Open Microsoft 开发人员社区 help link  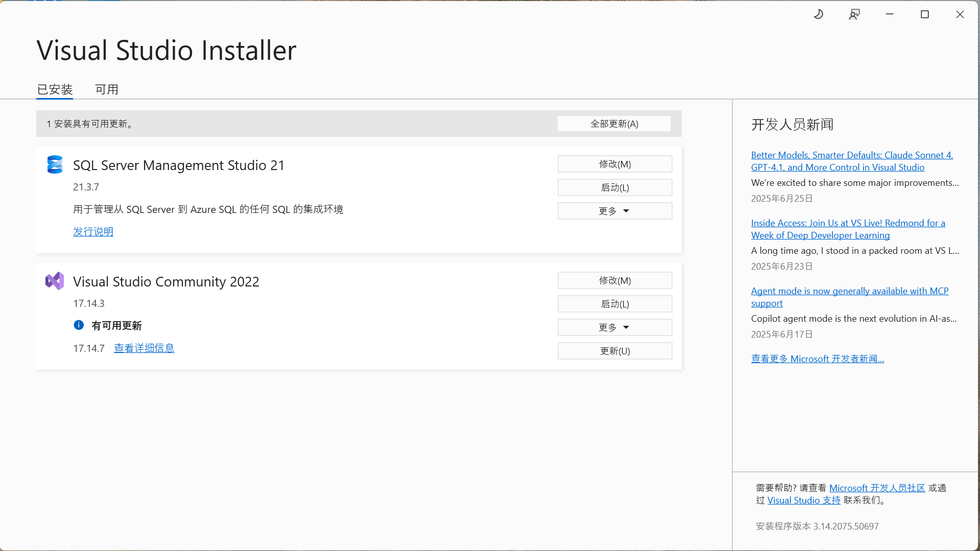click(x=877, y=488)
